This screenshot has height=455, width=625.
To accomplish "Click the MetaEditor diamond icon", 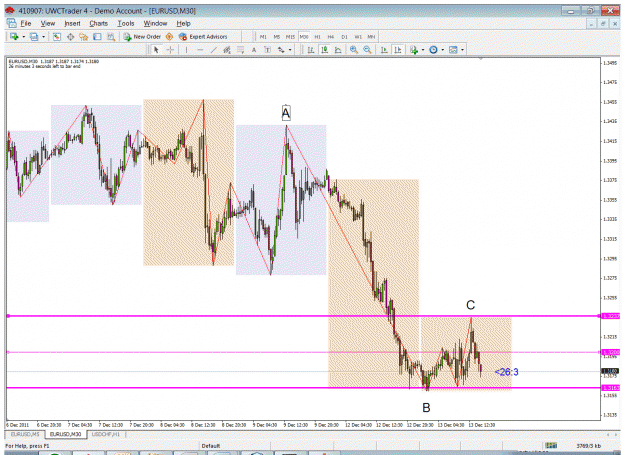I will [169, 37].
